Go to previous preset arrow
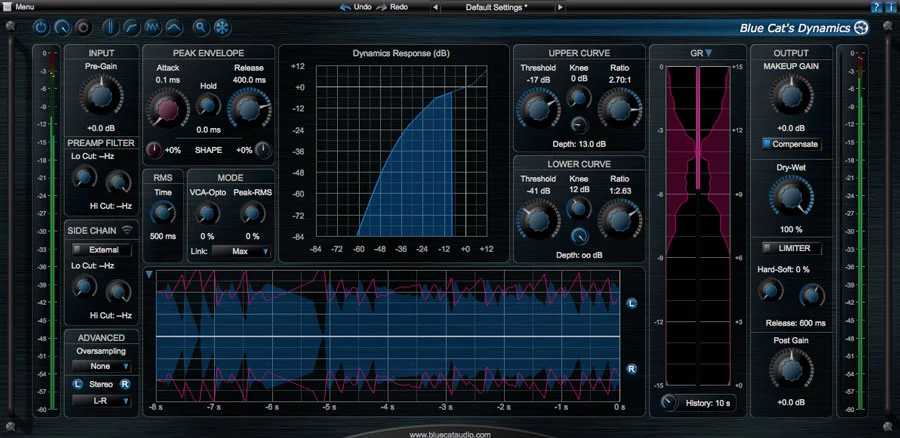The image size is (900, 438). tap(435, 7)
